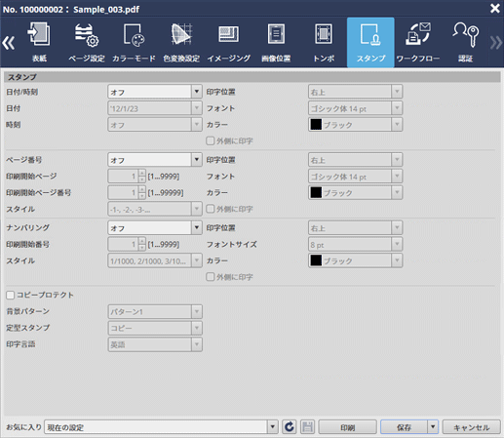The height and width of the screenshot is (438, 504).
Task: Click the キャンセル cancel button
Action: tap(471, 427)
